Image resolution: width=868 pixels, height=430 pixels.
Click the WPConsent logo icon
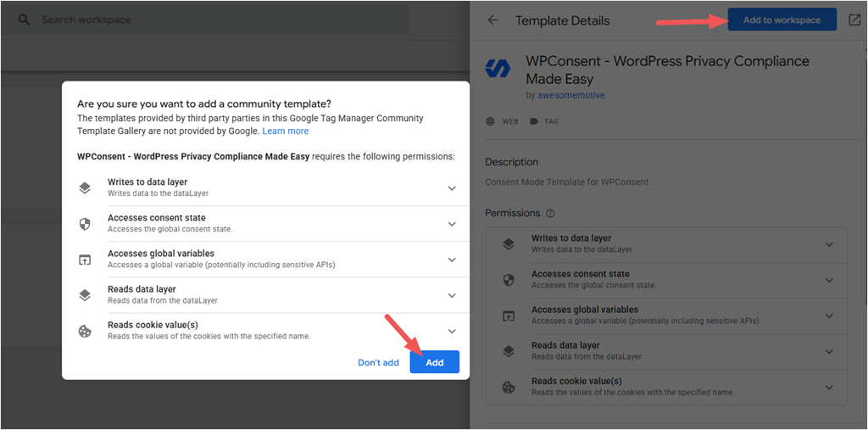pos(498,70)
